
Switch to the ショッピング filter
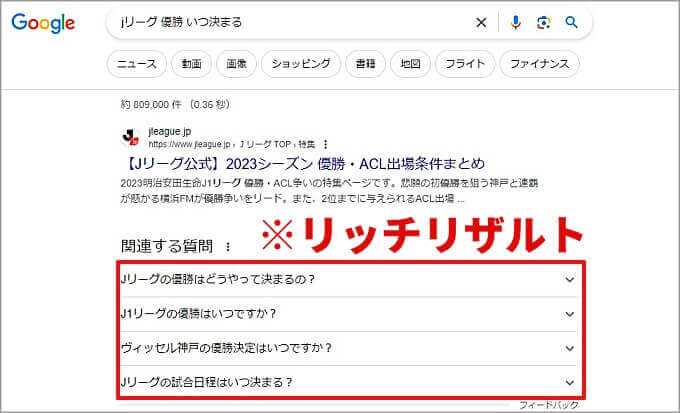click(x=301, y=64)
